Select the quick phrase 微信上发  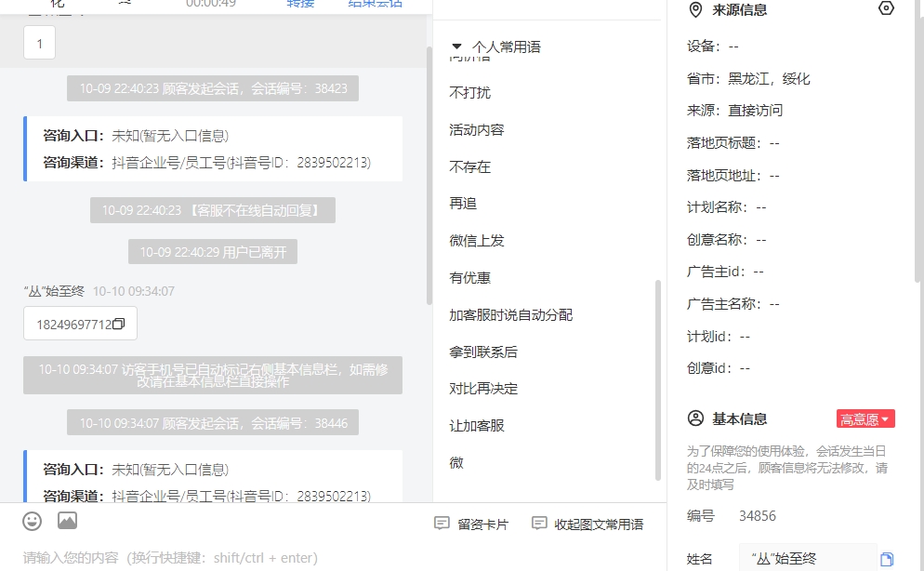click(477, 241)
